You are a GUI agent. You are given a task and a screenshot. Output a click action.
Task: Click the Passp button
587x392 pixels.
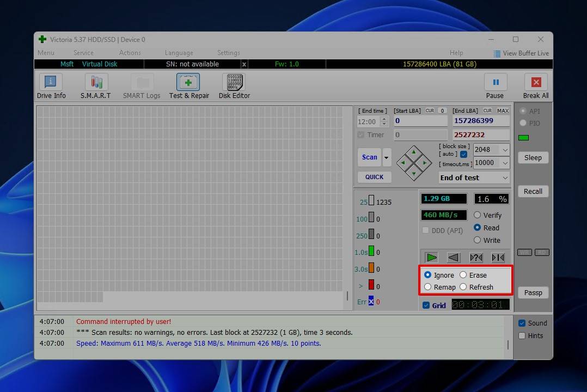tap(533, 292)
